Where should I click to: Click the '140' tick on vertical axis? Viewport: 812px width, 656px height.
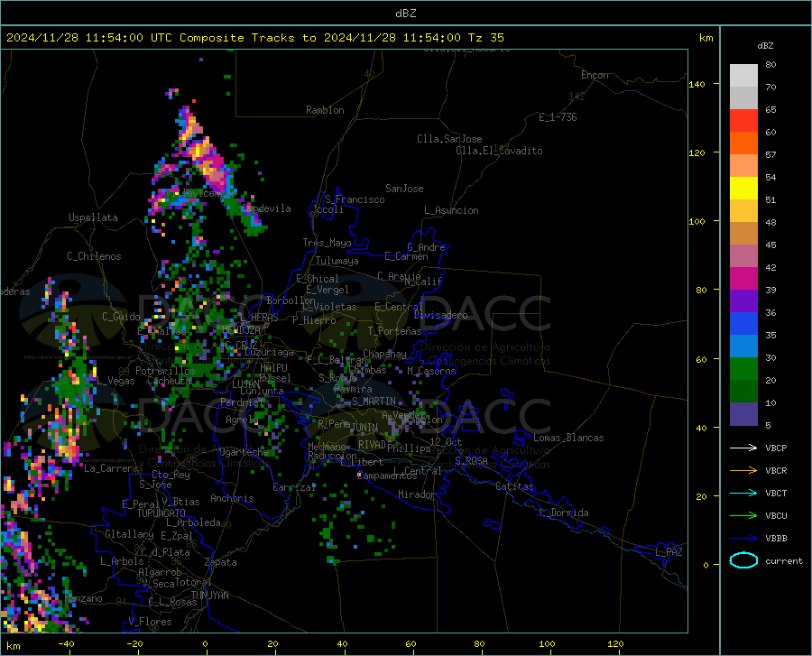point(697,84)
